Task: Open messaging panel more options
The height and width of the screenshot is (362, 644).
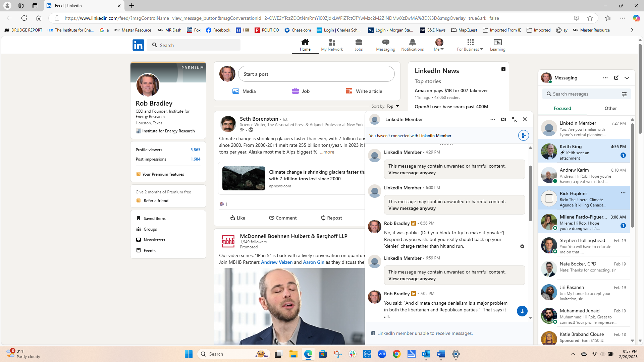Action: pos(605,78)
